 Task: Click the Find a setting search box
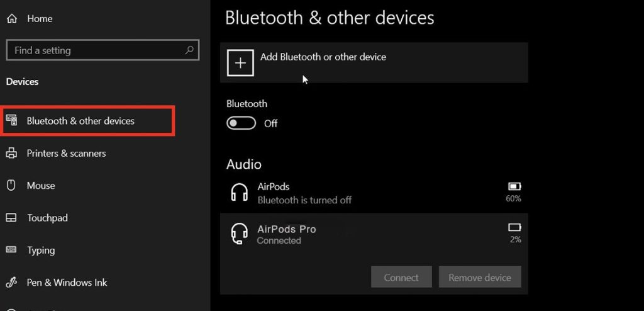click(103, 50)
